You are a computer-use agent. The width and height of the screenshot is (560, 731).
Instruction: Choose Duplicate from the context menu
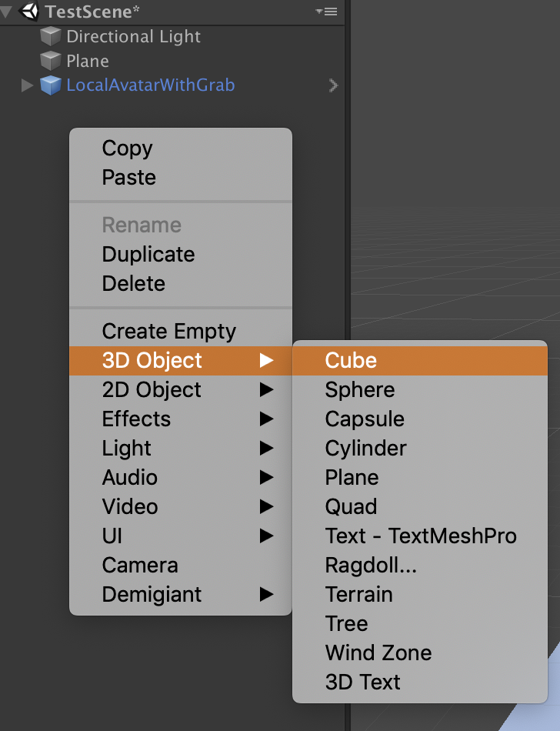click(181, 255)
